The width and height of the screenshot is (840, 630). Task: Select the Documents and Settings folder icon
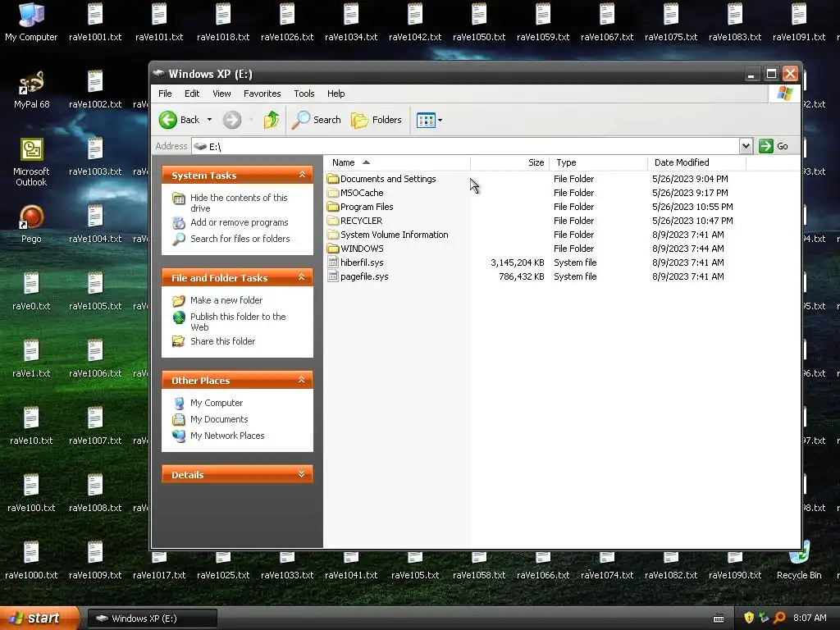[x=333, y=179]
